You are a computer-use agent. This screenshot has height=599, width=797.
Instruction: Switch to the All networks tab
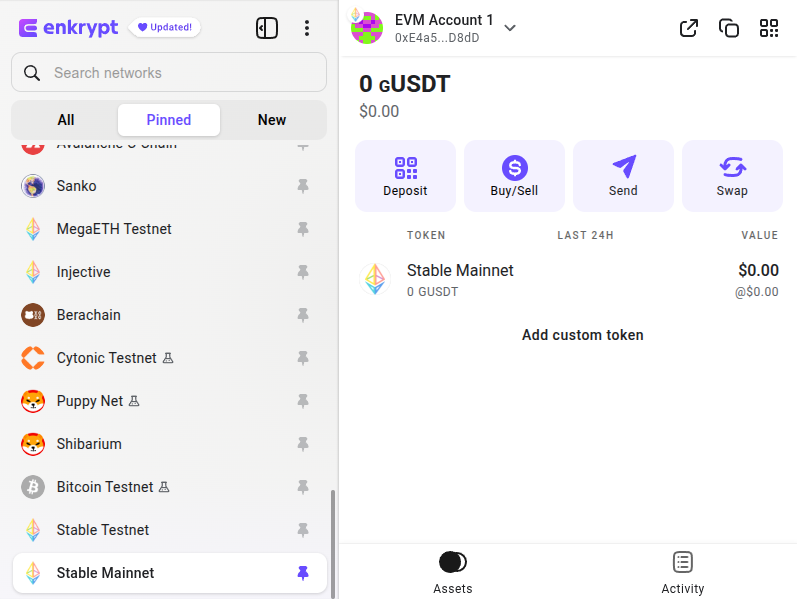66,120
